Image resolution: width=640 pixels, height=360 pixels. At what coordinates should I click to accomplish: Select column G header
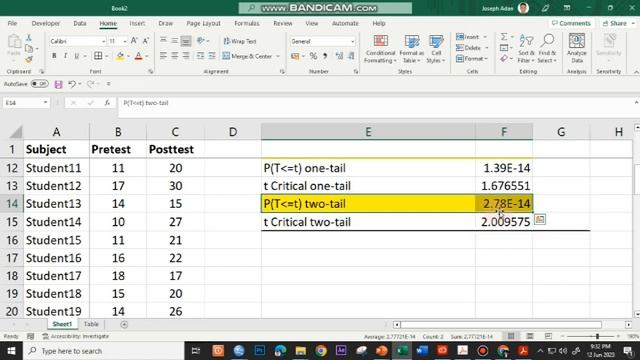pyautogui.click(x=561, y=132)
